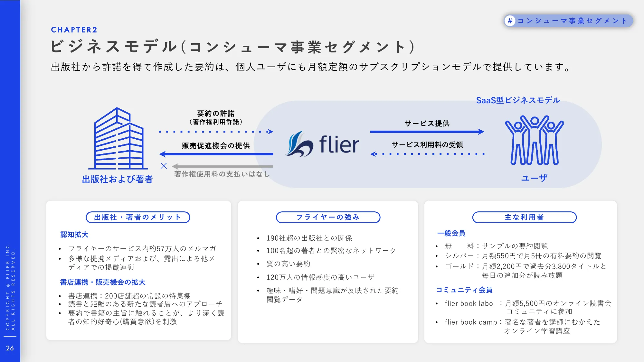Click the blue X mark beside grey arrow

pos(164,166)
